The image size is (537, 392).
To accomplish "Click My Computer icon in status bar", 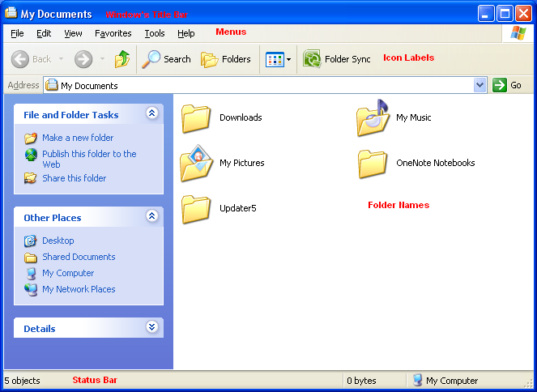I will click(x=417, y=380).
